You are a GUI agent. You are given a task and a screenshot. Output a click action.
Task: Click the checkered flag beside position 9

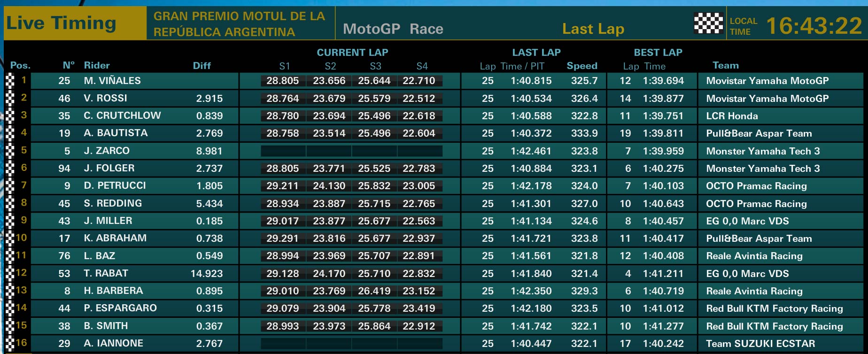(10, 221)
